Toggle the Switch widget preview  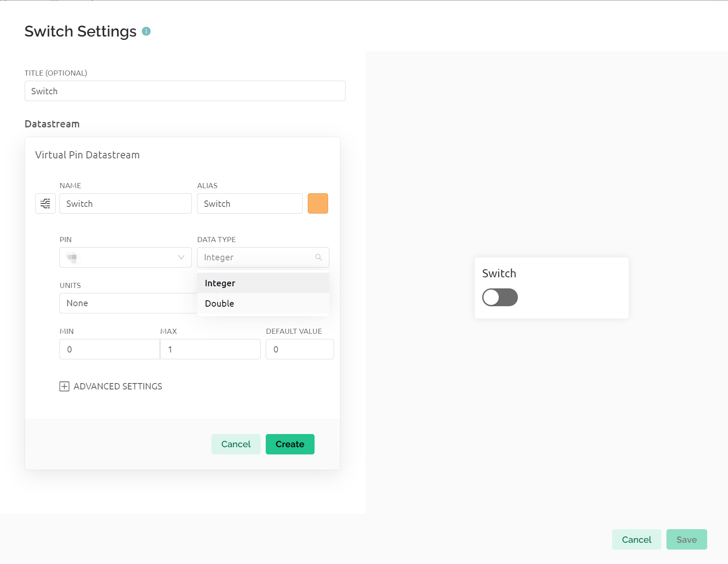pyautogui.click(x=500, y=297)
